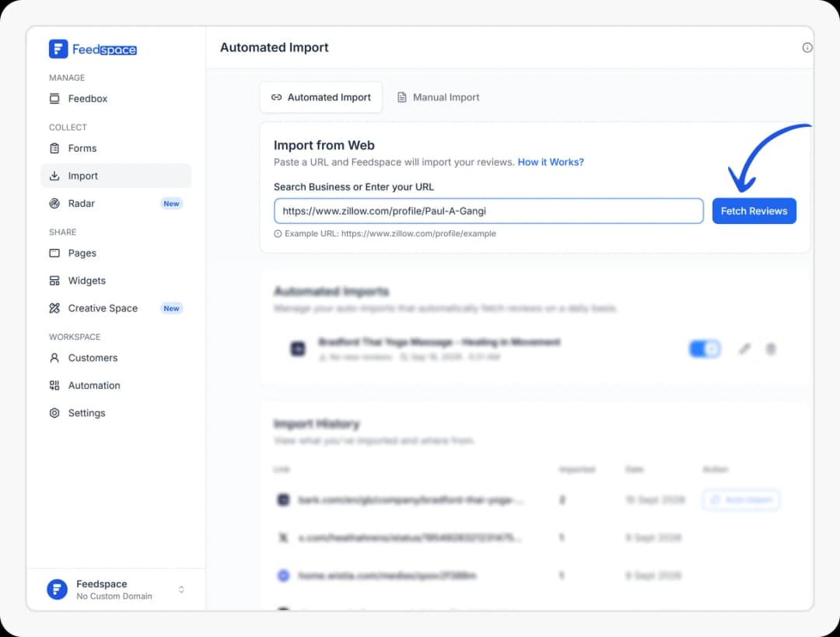Click the document icon on Manual Import tab
This screenshot has width=840, height=637.
[402, 97]
